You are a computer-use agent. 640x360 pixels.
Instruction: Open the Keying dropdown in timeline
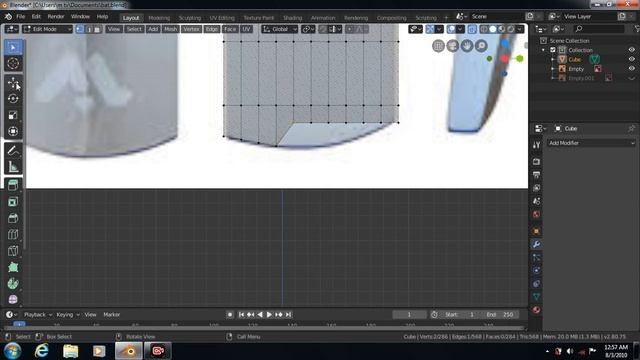coord(68,314)
